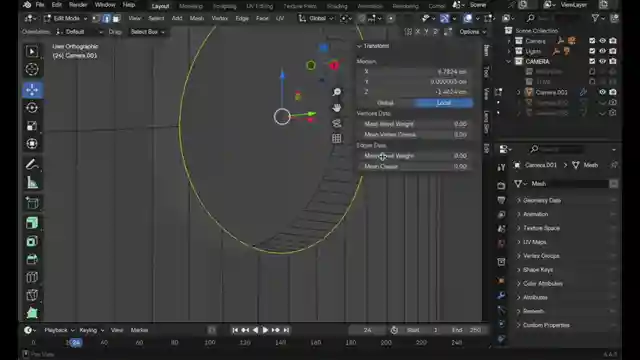
Task: Open the Edit Mode dropdown
Action: click(66, 18)
